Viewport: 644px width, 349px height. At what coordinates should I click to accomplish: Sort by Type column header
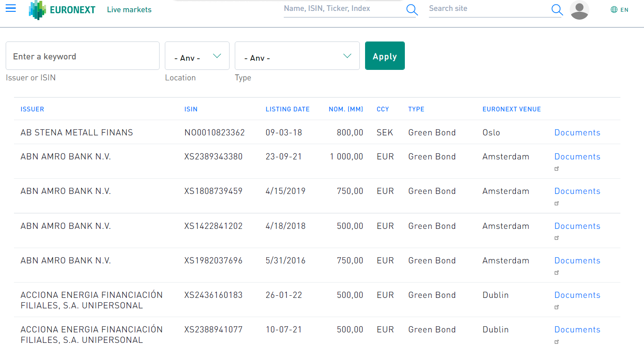[x=416, y=109]
